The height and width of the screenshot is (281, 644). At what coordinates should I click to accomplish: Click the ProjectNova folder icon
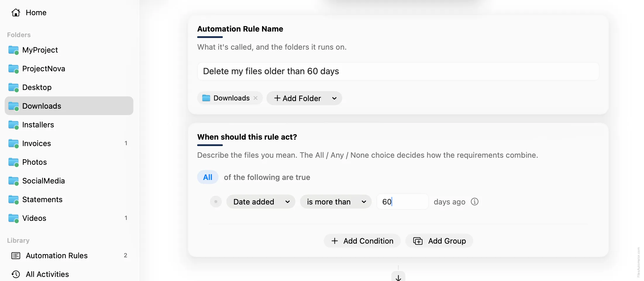[13, 69]
